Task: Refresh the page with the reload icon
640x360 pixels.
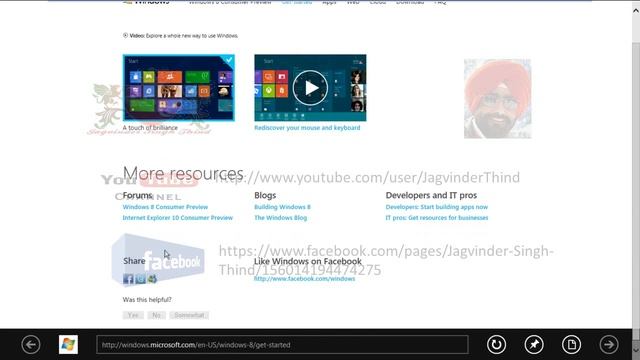Action: point(496,344)
